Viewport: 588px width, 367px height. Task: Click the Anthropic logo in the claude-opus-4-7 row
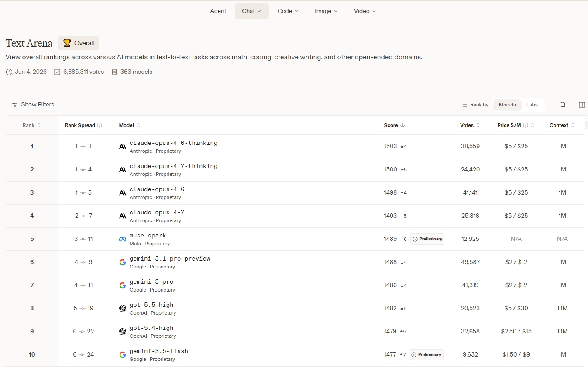tap(123, 216)
